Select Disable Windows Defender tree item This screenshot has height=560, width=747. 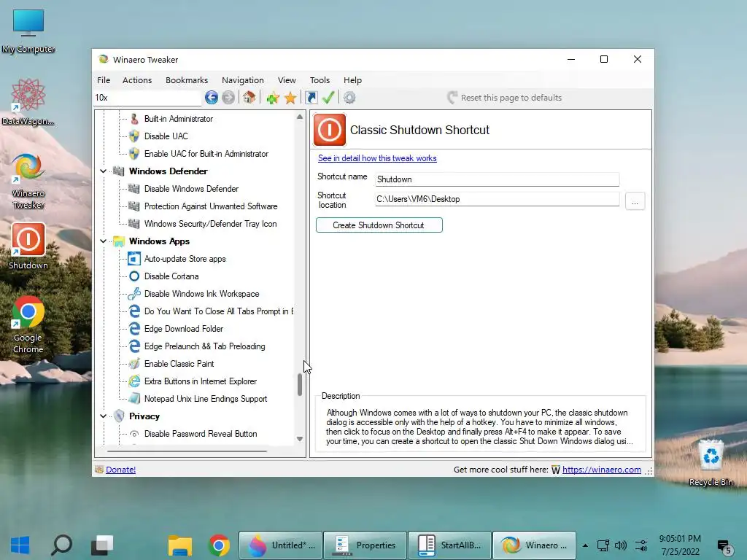[x=192, y=189]
